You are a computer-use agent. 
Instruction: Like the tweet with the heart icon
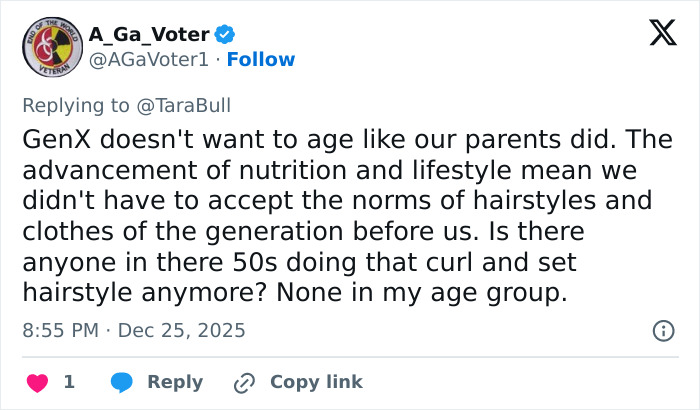37,382
